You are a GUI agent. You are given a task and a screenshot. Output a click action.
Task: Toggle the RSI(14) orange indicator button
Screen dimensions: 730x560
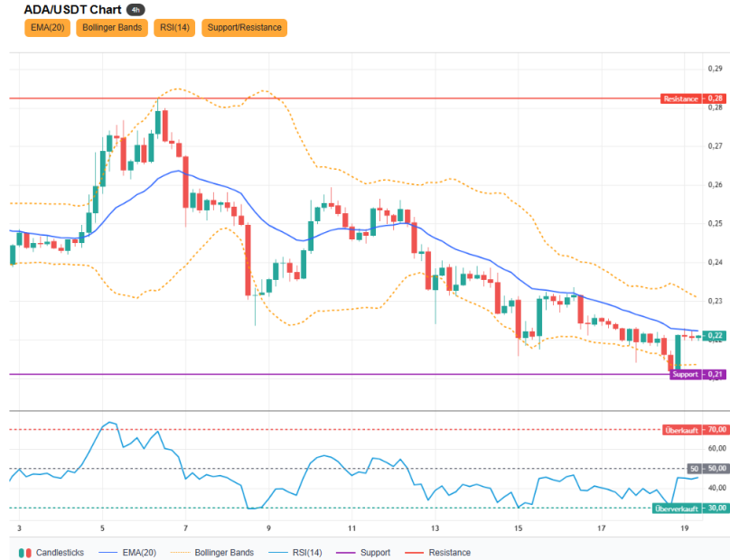coord(174,27)
